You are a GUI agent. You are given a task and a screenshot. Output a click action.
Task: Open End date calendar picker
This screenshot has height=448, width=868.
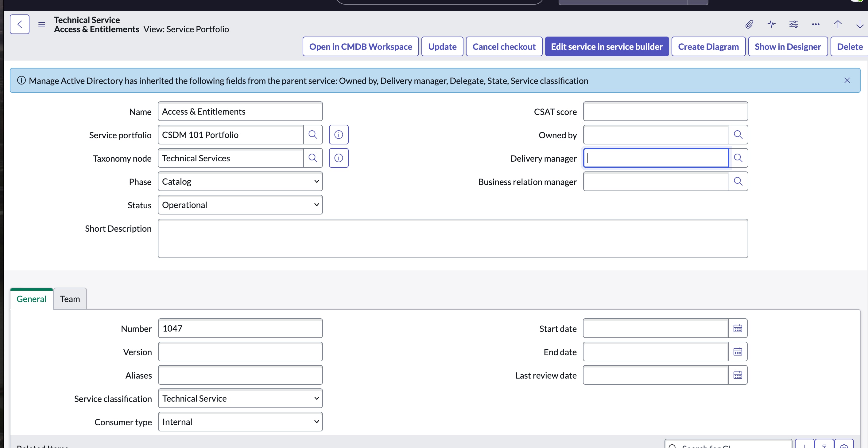738,352
